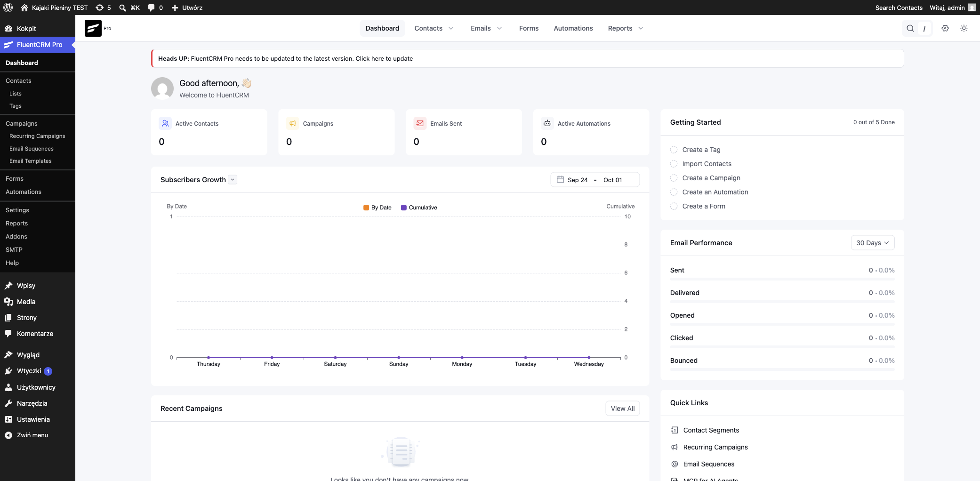This screenshot has width=980, height=481.
Task: Expand the Contacts menu dropdown
Action: (x=434, y=28)
